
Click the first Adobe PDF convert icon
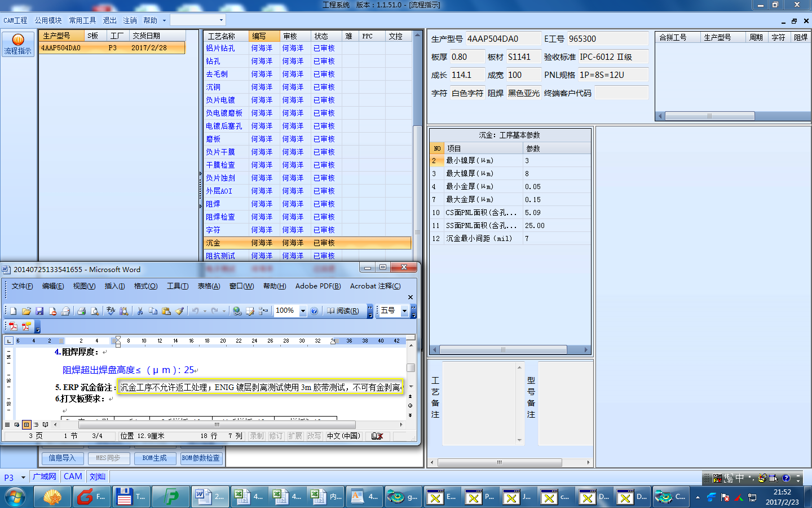(13, 326)
